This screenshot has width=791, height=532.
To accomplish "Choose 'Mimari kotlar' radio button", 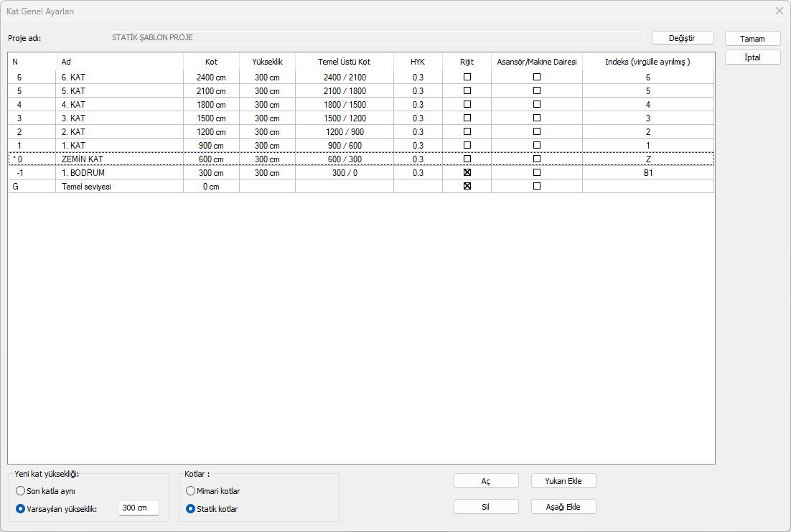I will tap(190, 491).
